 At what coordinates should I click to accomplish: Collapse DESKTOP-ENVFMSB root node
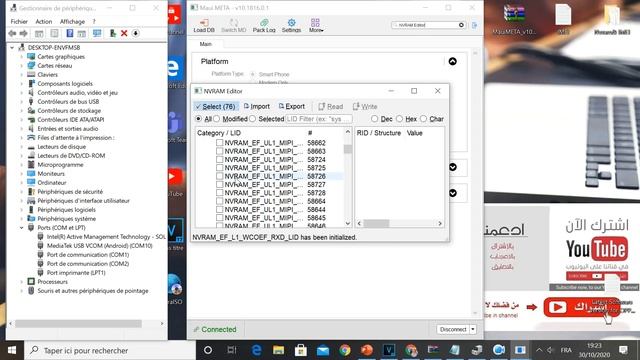pos(12,48)
